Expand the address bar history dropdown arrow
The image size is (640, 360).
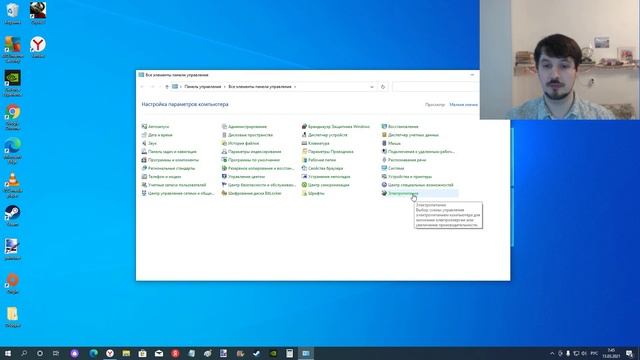371,87
